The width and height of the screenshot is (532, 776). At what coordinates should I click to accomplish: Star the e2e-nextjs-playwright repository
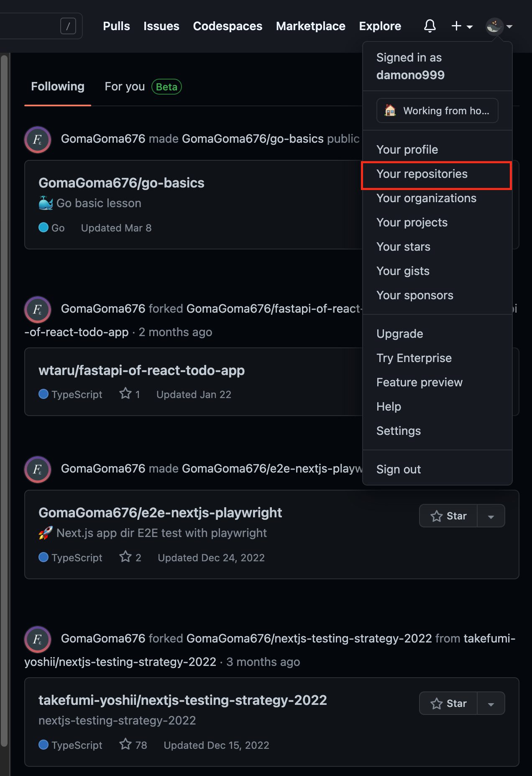tap(448, 516)
